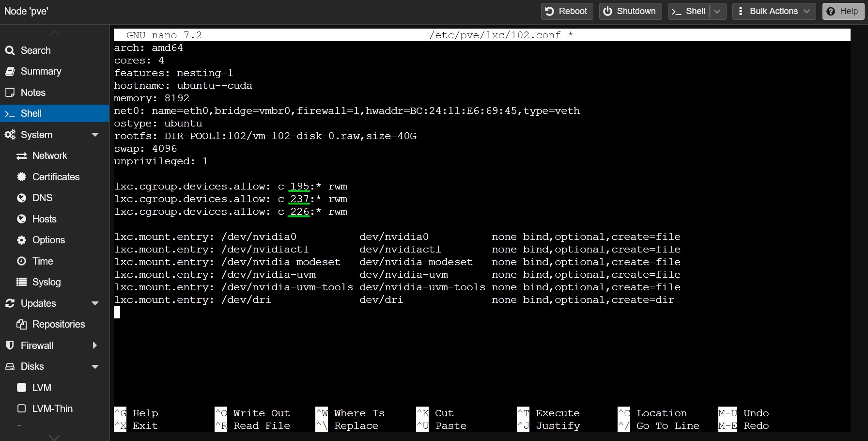This screenshot has width=868, height=441.
Task: Click the 'unprivileged: 1' line
Action: coord(161,161)
